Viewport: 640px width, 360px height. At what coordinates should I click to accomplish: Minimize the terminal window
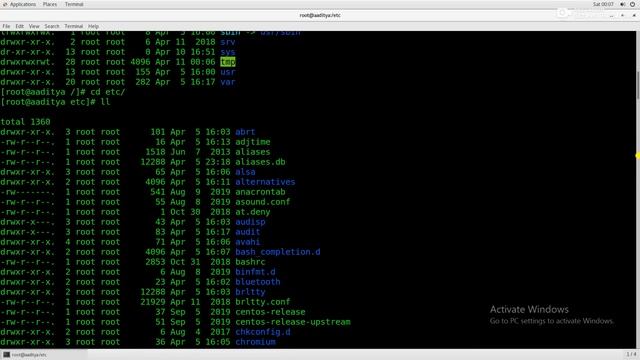tap(611, 15)
